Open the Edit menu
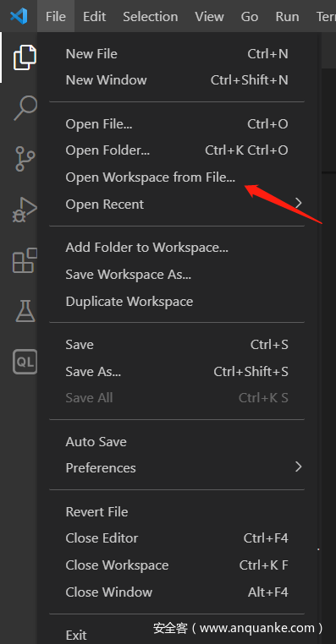This screenshot has height=644, width=336. coord(94,16)
